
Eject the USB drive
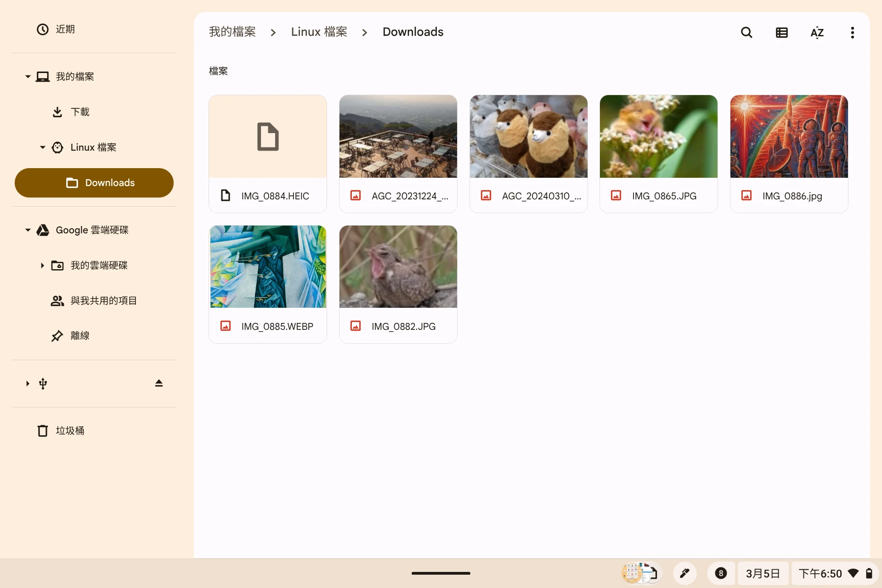(159, 383)
